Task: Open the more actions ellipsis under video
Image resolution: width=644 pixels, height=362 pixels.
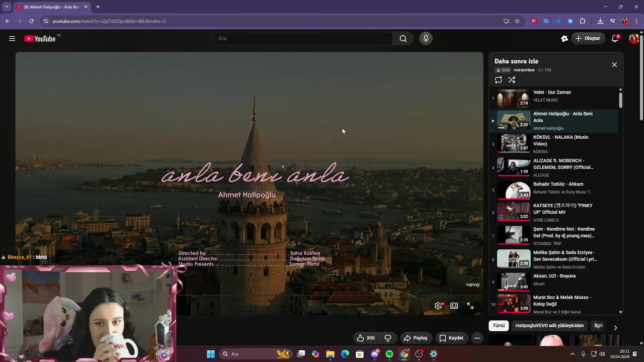Action: pyautogui.click(x=477, y=338)
